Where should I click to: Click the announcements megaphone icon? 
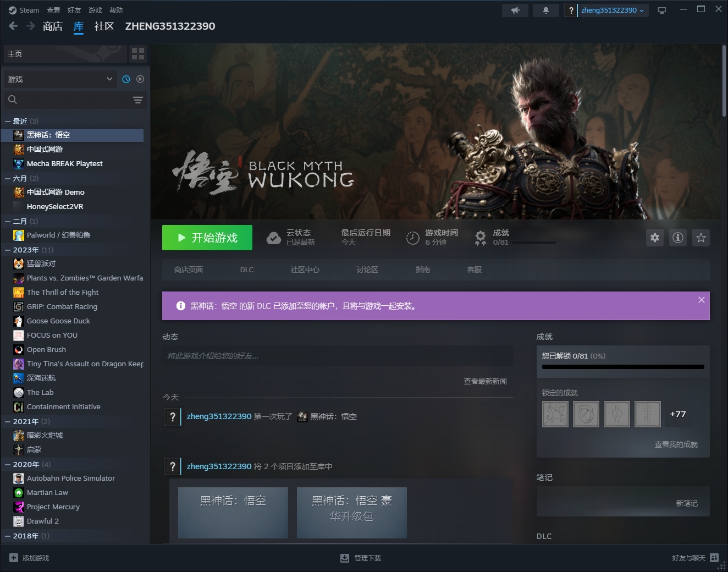(x=515, y=10)
